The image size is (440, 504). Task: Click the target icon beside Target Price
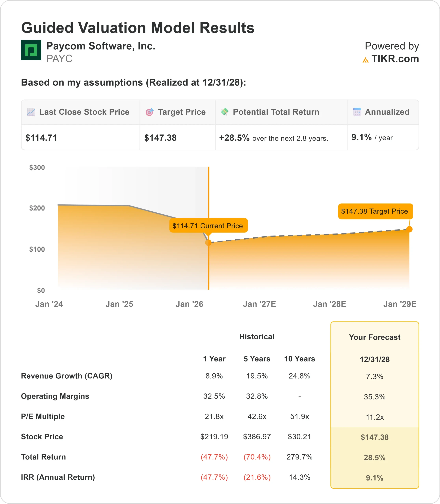[150, 112]
